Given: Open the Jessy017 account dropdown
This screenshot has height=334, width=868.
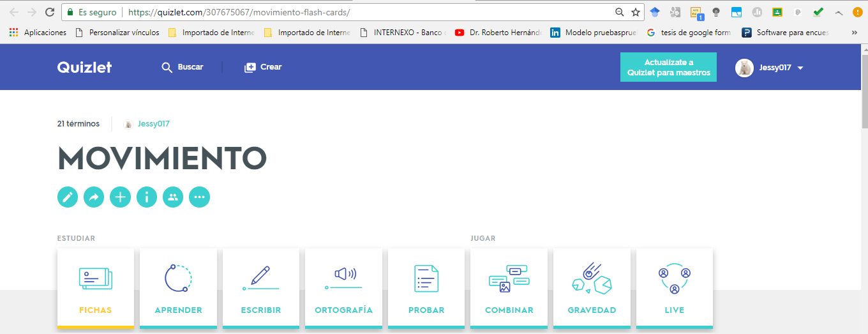Looking at the screenshot, I should [x=800, y=68].
